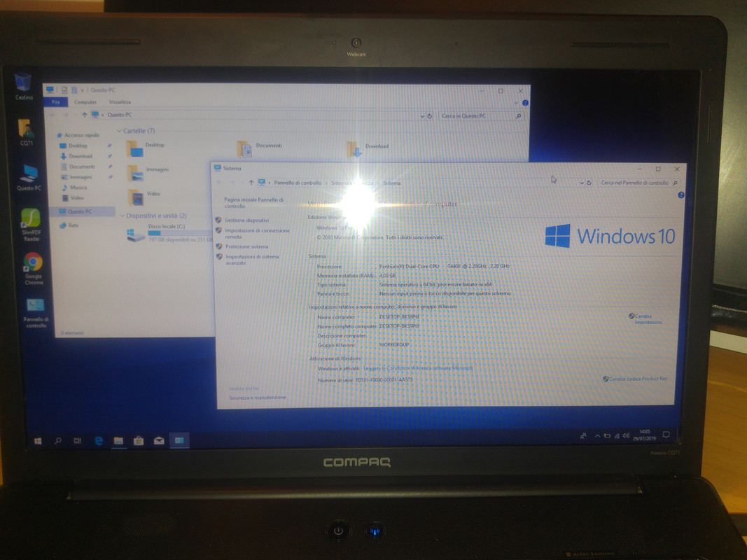Open Impostazioni di sistema avanzate

pos(252,260)
